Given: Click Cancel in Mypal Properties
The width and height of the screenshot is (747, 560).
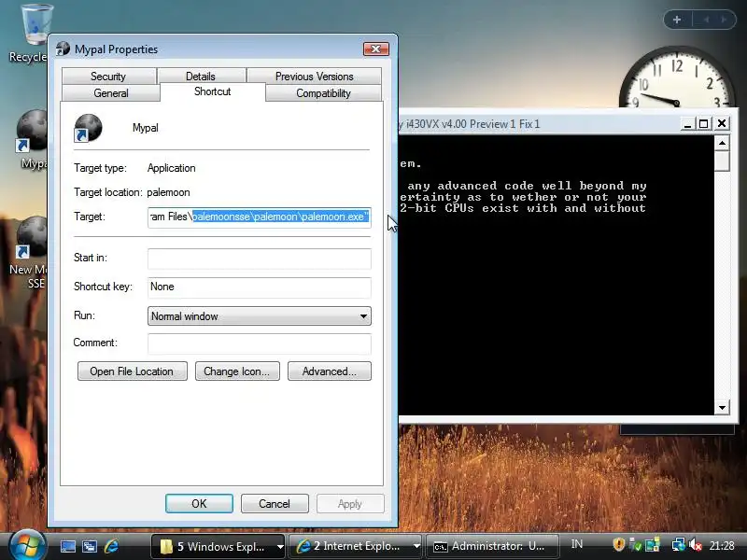Looking at the screenshot, I should pyautogui.click(x=275, y=504).
